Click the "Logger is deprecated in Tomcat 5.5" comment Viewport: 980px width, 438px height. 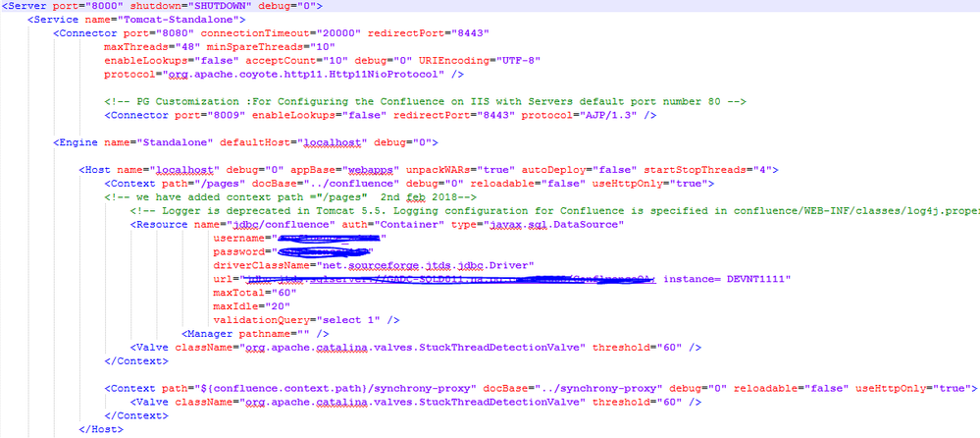[x=555, y=211]
